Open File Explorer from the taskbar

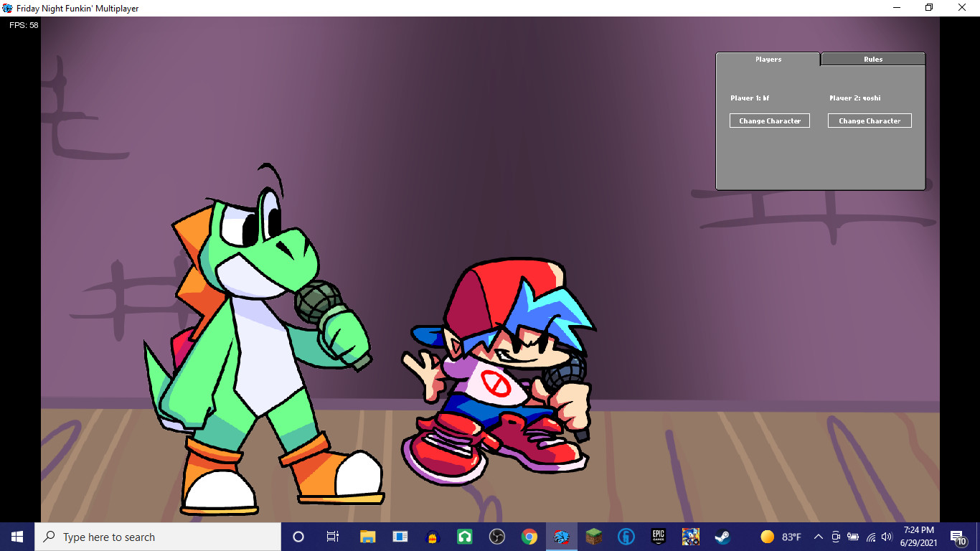(367, 536)
